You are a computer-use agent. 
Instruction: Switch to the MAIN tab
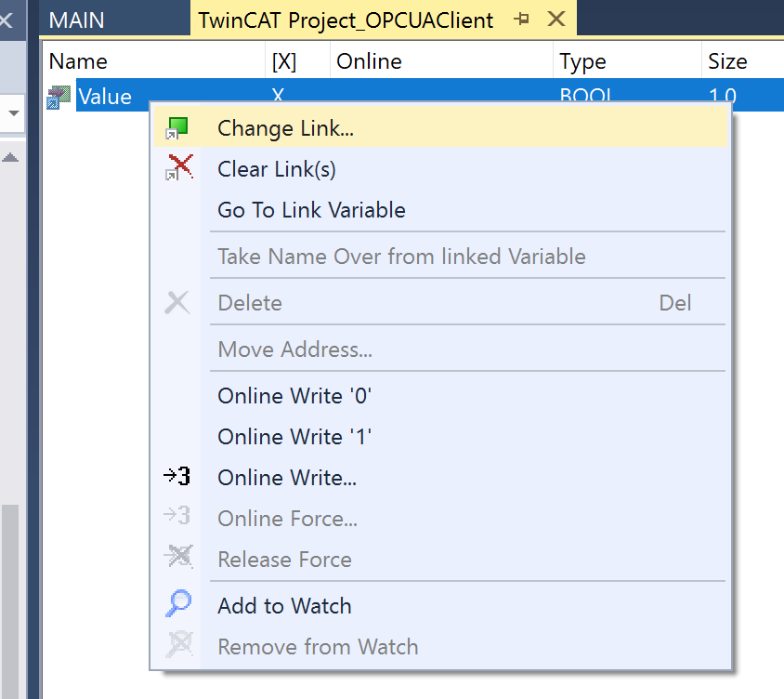click(76, 20)
